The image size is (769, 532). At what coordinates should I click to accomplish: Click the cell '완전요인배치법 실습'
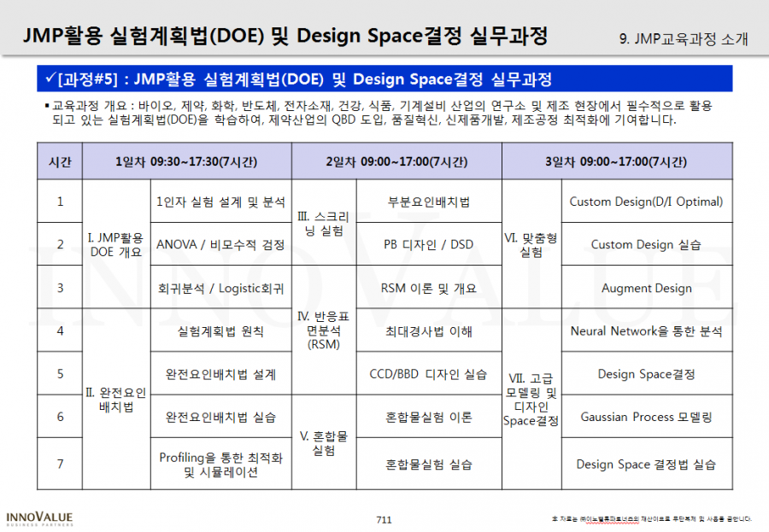coord(220,417)
